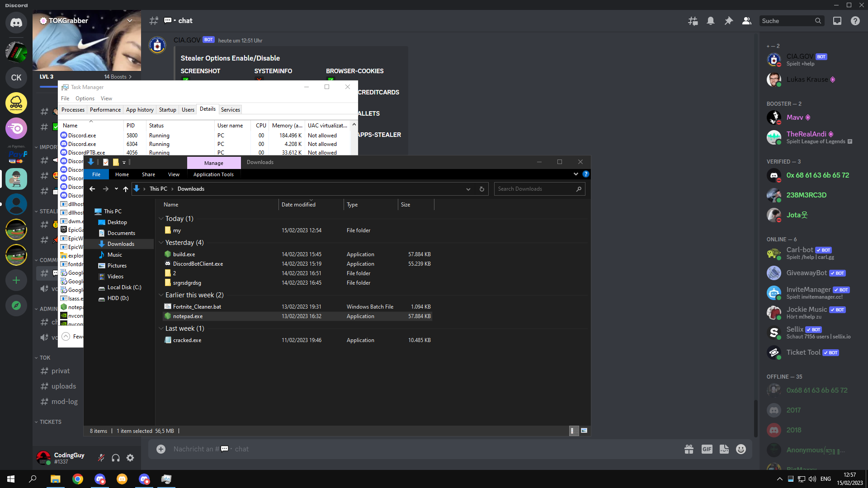Open the emoji picker
868x488 pixels.
[x=741, y=449]
